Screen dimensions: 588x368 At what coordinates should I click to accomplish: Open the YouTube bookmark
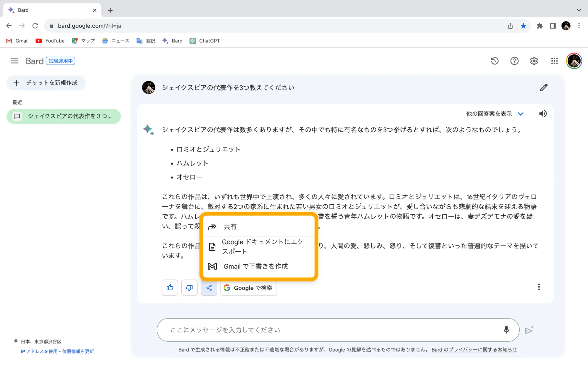tap(50, 41)
